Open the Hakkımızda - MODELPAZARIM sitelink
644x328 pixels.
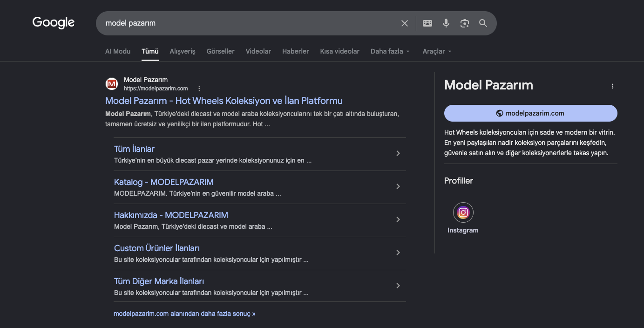coord(171,215)
